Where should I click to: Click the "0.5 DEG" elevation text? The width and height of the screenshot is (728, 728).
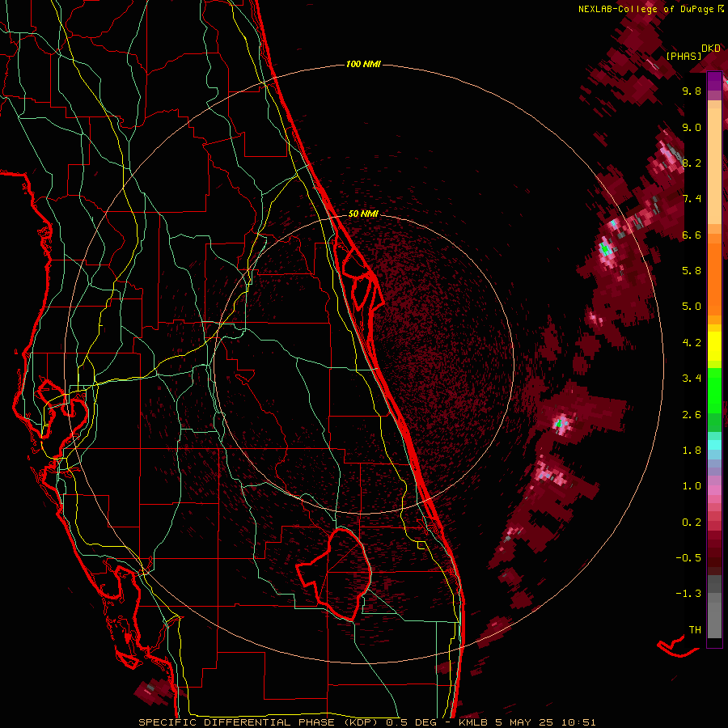(x=412, y=722)
